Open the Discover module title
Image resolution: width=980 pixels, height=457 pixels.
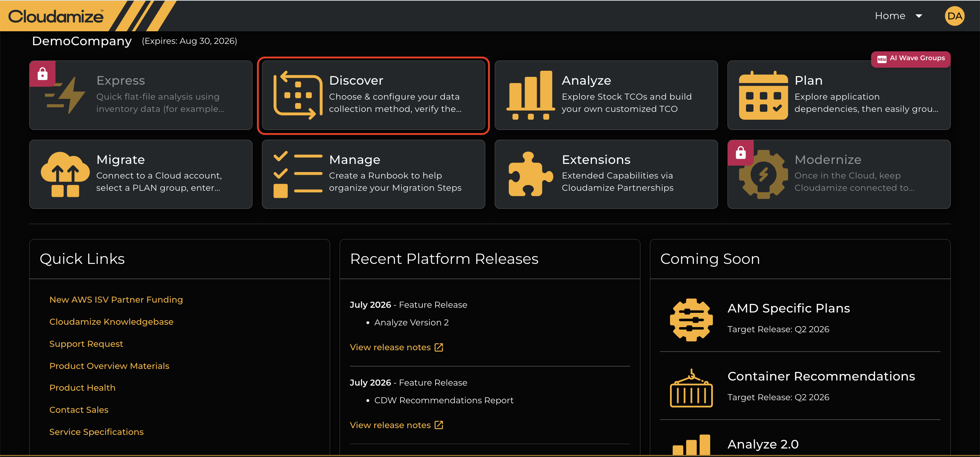[356, 80]
